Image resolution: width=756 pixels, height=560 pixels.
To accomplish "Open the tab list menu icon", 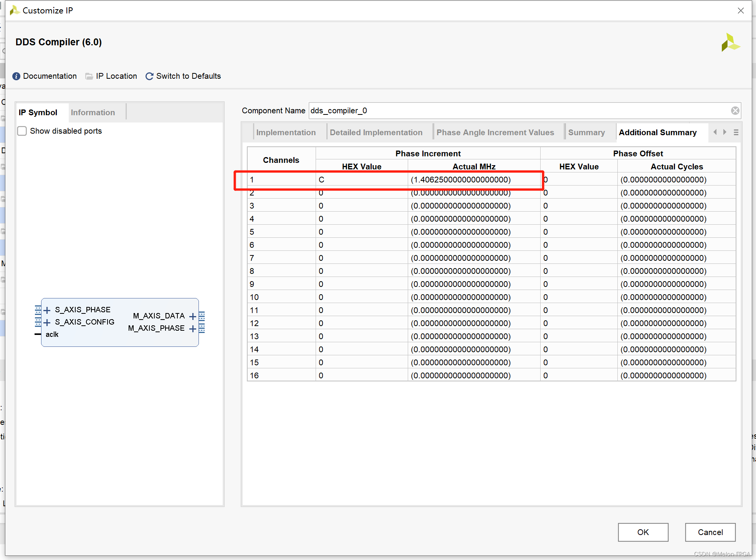I will tap(737, 132).
